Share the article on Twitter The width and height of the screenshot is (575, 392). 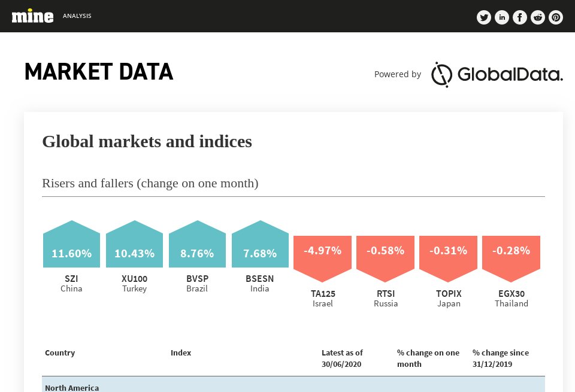484,17
